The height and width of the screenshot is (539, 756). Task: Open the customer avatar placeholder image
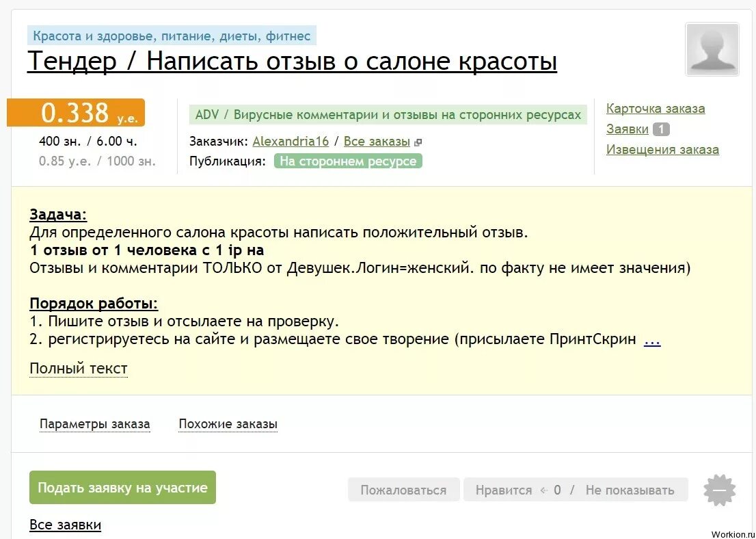pos(712,50)
